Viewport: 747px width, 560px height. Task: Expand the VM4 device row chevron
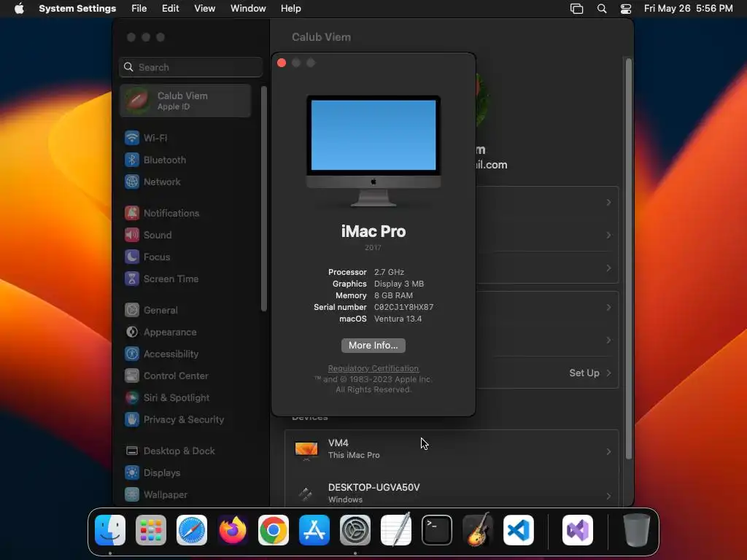point(608,451)
